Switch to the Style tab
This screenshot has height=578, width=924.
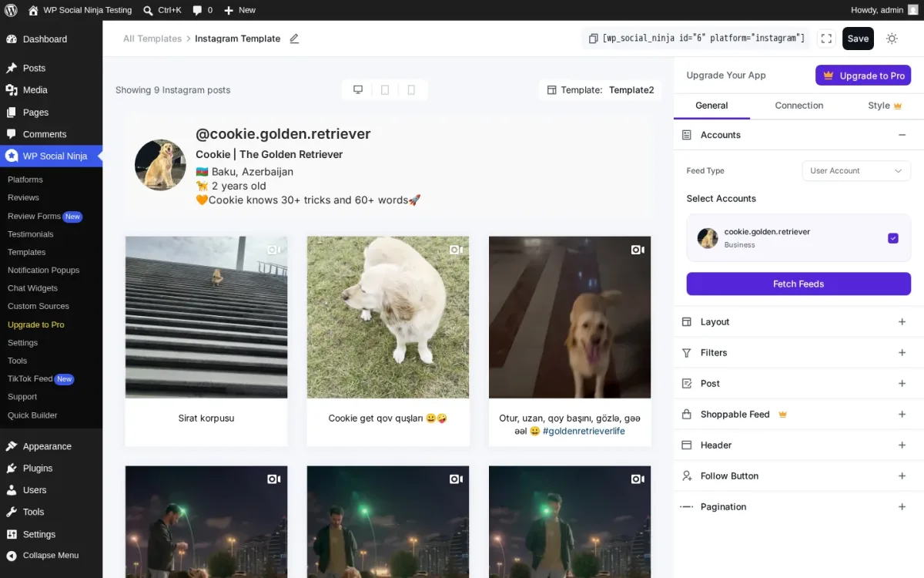click(885, 106)
